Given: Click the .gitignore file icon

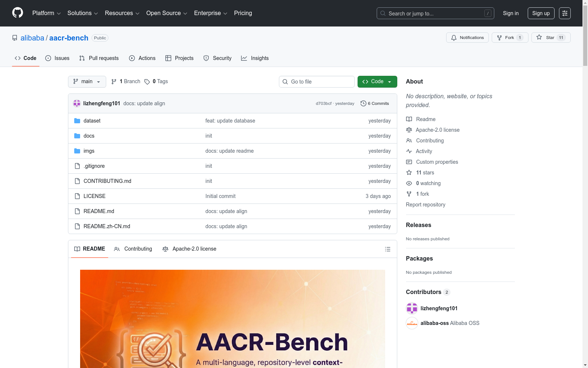Looking at the screenshot, I should coord(77,166).
